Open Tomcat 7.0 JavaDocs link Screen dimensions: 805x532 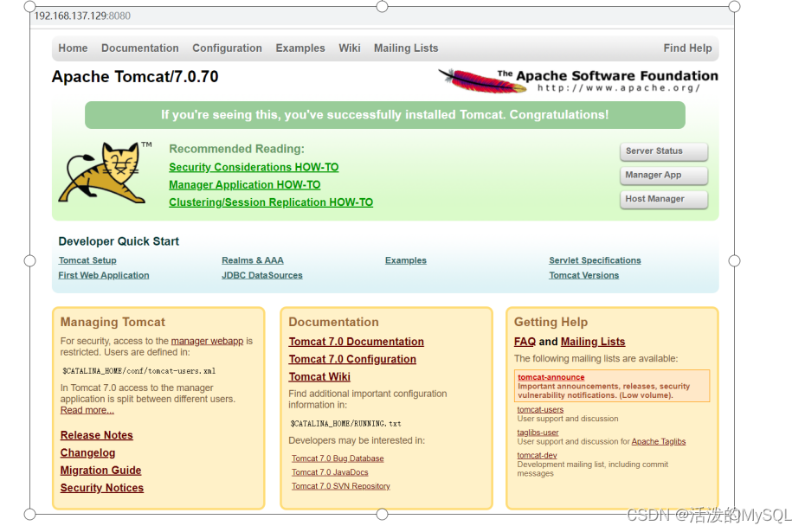[330, 472]
